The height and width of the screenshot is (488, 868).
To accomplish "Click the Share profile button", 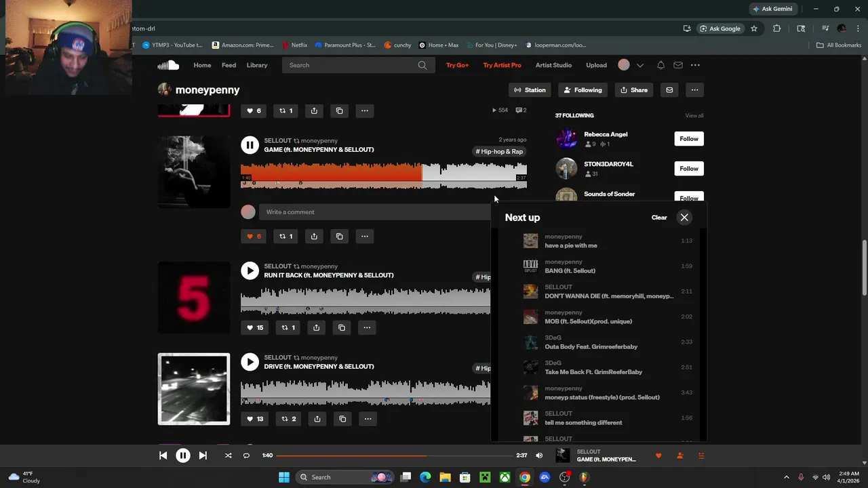I will pos(634,90).
